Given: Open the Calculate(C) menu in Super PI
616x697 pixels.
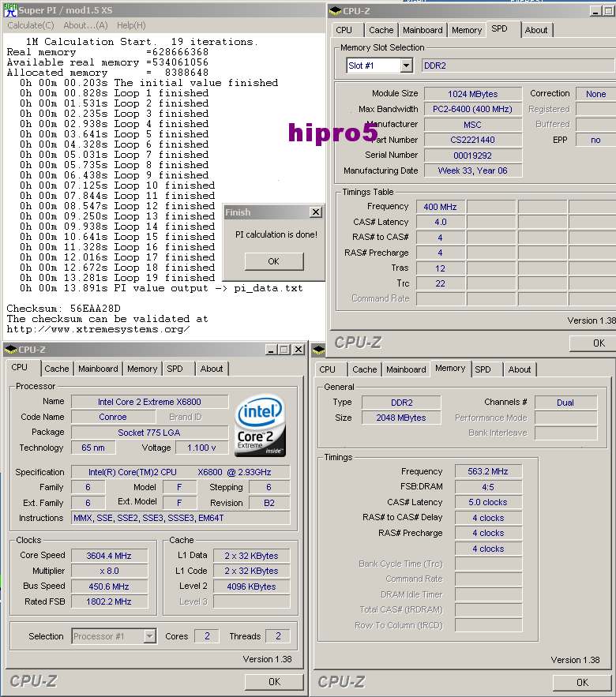Looking at the screenshot, I should pos(31,25).
